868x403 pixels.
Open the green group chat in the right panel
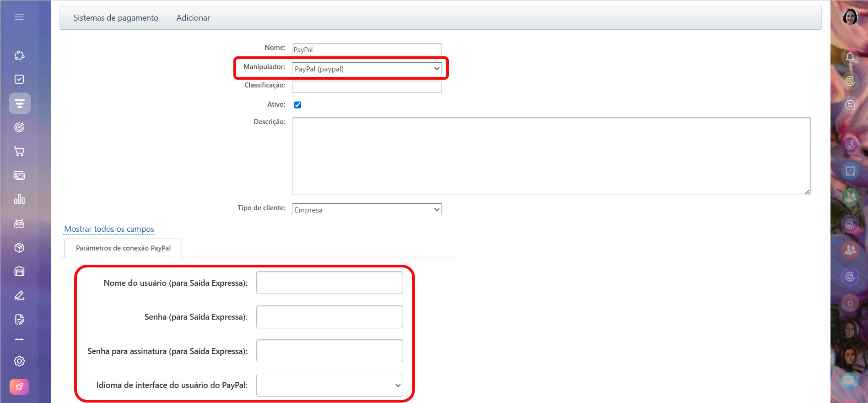coord(850,197)
